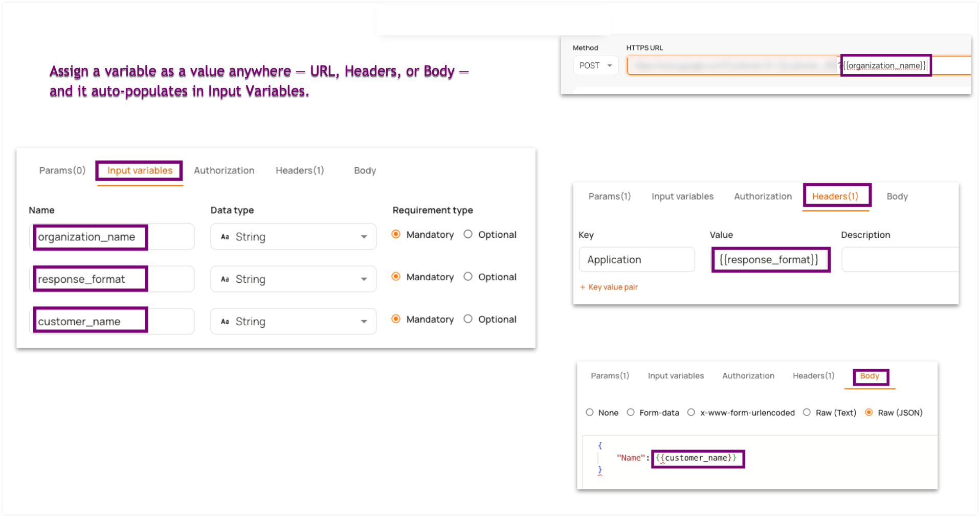Click the {{response_format}} header value field
The height and width of the screenshot is (517, 980).
[771, 259]
